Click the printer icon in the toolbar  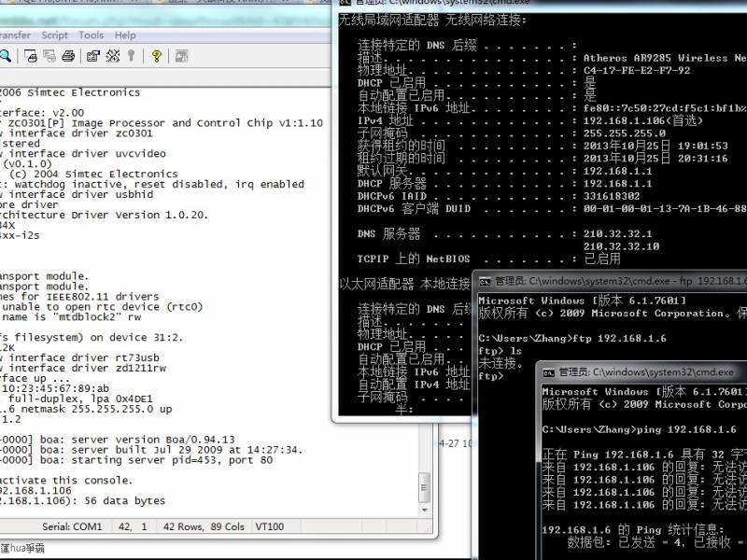(68, 56)
